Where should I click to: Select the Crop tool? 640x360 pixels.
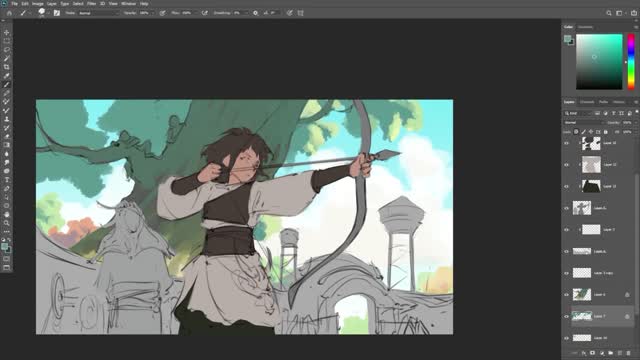tap(7, 67)
